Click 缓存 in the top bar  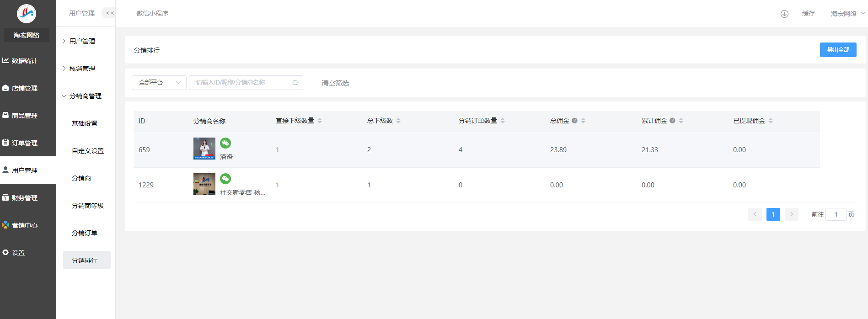[809, 13]
